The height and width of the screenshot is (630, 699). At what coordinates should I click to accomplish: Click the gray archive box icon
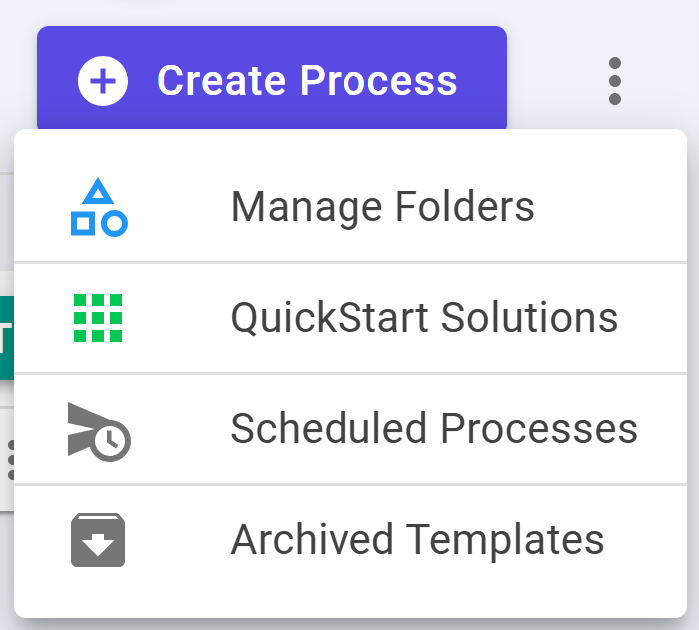coord(98,540)
